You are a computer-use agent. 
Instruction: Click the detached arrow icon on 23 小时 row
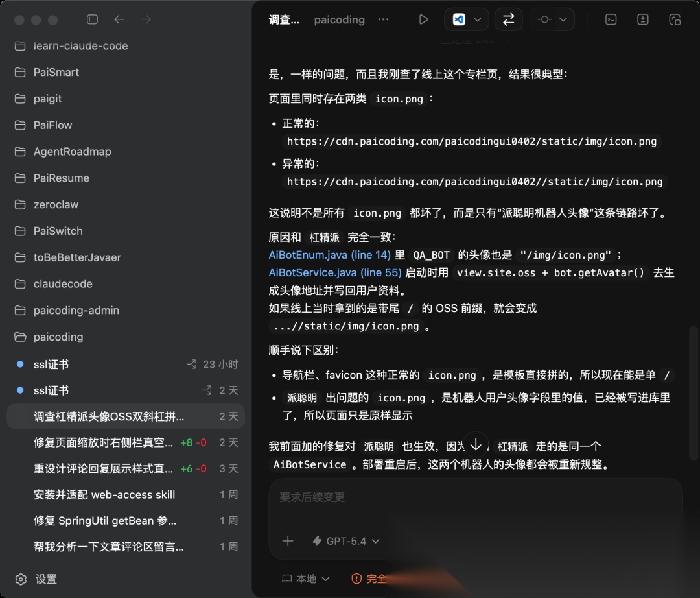191,364
